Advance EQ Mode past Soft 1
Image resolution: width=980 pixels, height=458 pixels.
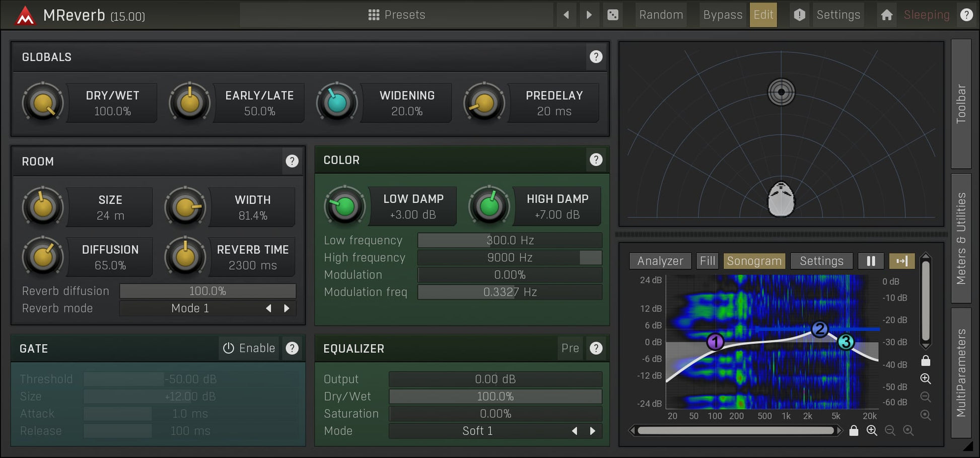[x=592, y=431]
